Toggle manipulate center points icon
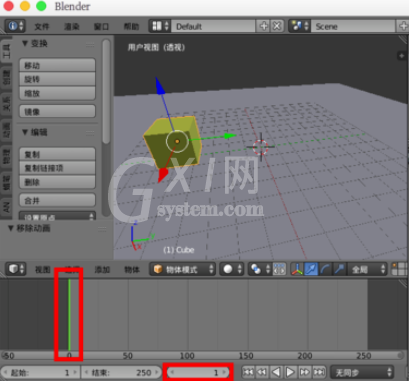The height and width of the screenshot is (381, 409). 279,269
